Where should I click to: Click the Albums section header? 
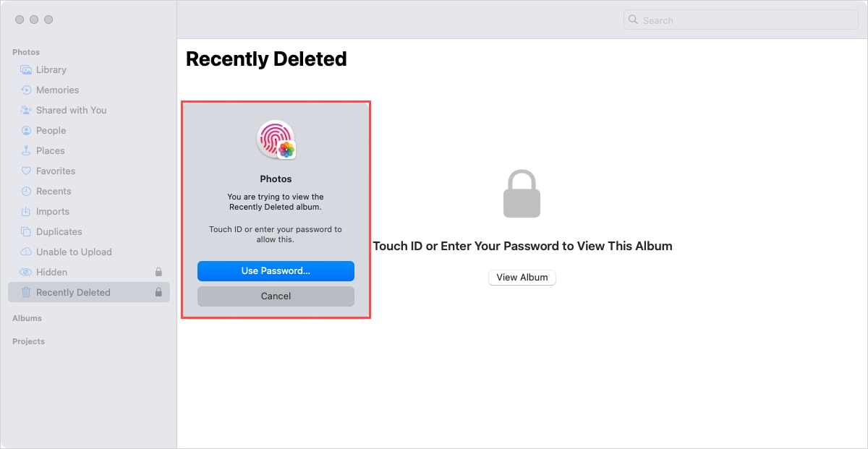(x=27, y=318)
